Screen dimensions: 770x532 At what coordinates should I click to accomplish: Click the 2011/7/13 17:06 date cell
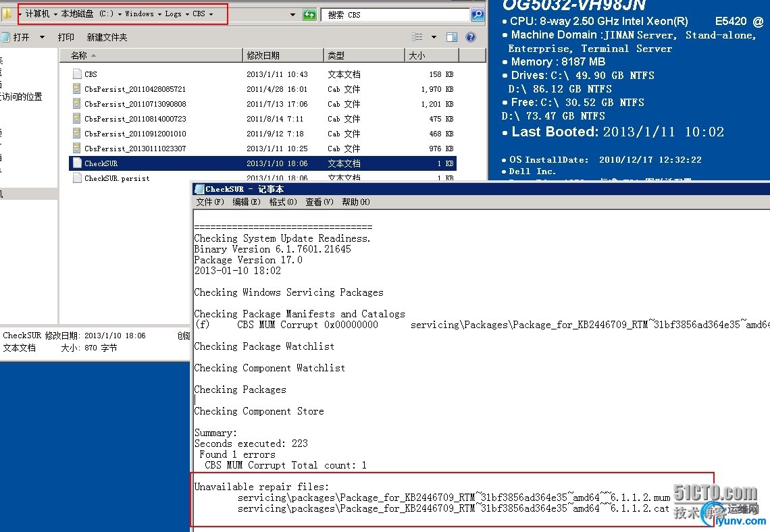(x=277, y=103)
